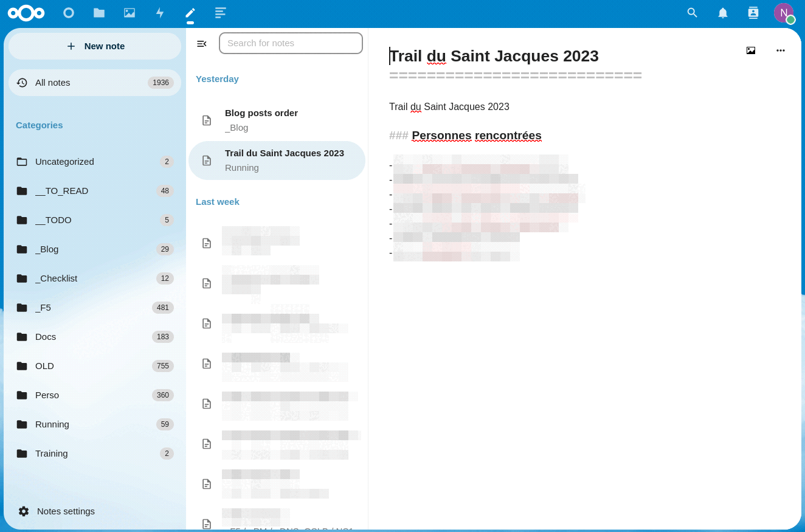Select the __TO_READ category
The height and width of the screenshot is (532, 805).
[x=61, y=191]
